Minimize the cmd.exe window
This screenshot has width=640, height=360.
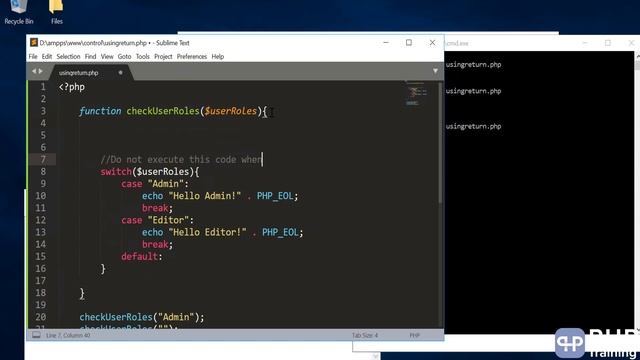pyautogui.click(x=584, y=42)
